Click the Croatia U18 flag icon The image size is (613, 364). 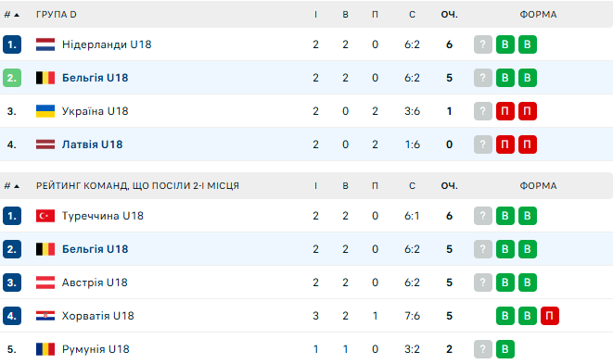[x=45, y=316]
